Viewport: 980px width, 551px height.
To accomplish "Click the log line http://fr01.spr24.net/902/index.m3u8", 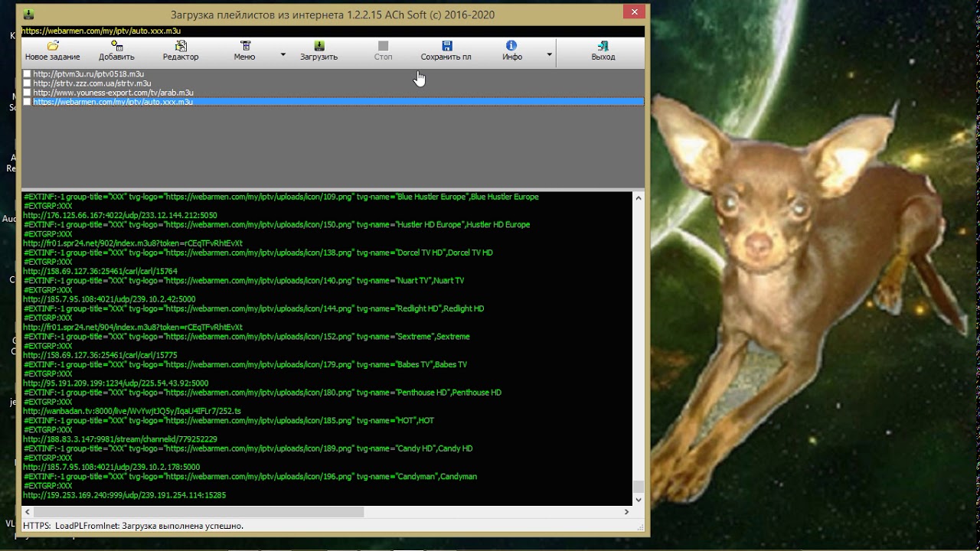I will coord(132,243).
